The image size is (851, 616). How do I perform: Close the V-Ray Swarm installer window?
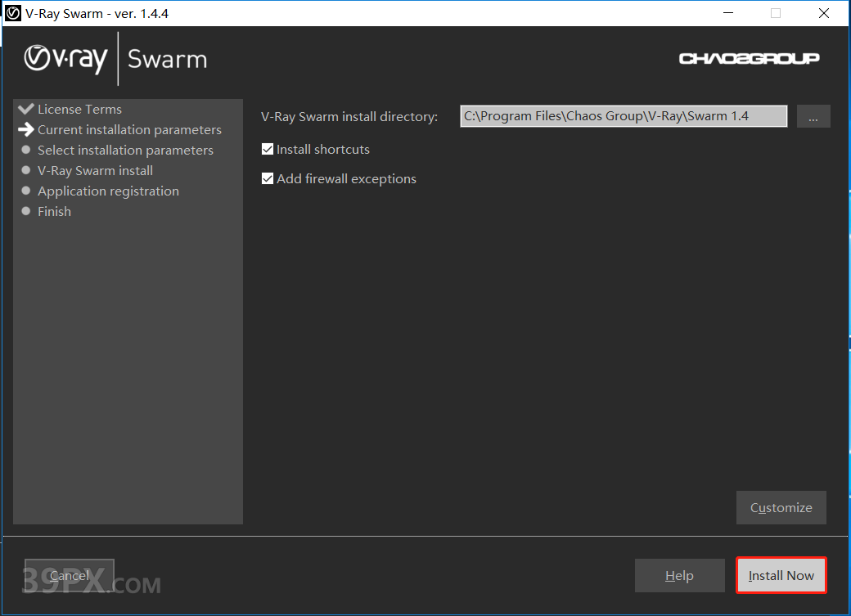point(824,13)
